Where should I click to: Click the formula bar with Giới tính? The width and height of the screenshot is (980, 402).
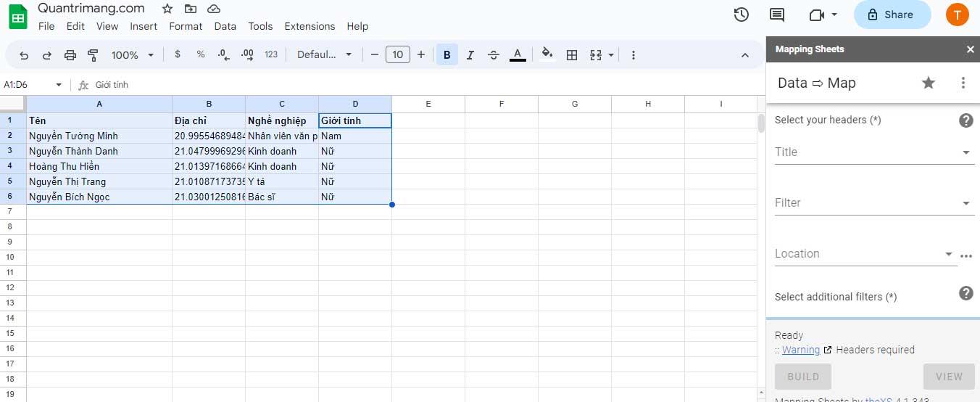tap(428, 85)
